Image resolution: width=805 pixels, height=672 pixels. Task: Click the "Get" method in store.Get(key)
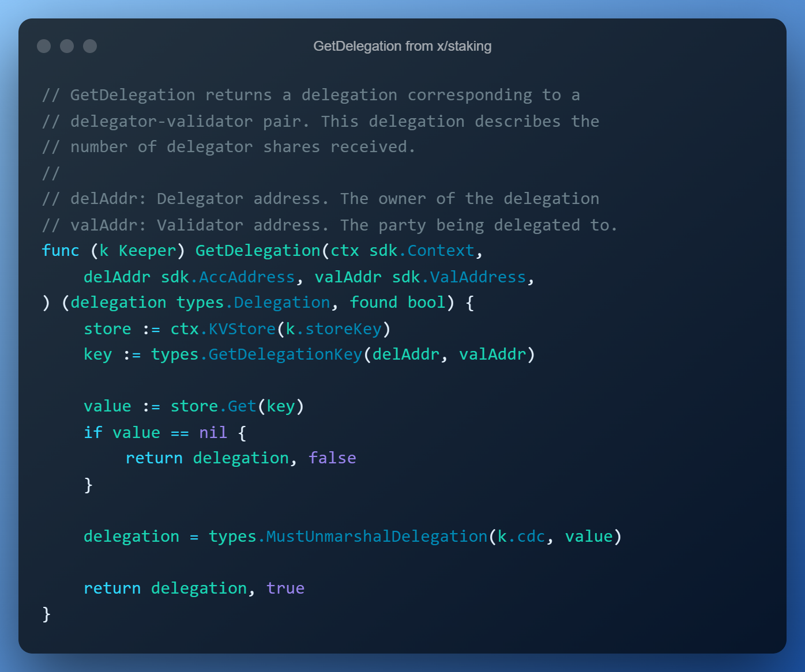click(x=242, y=406)
